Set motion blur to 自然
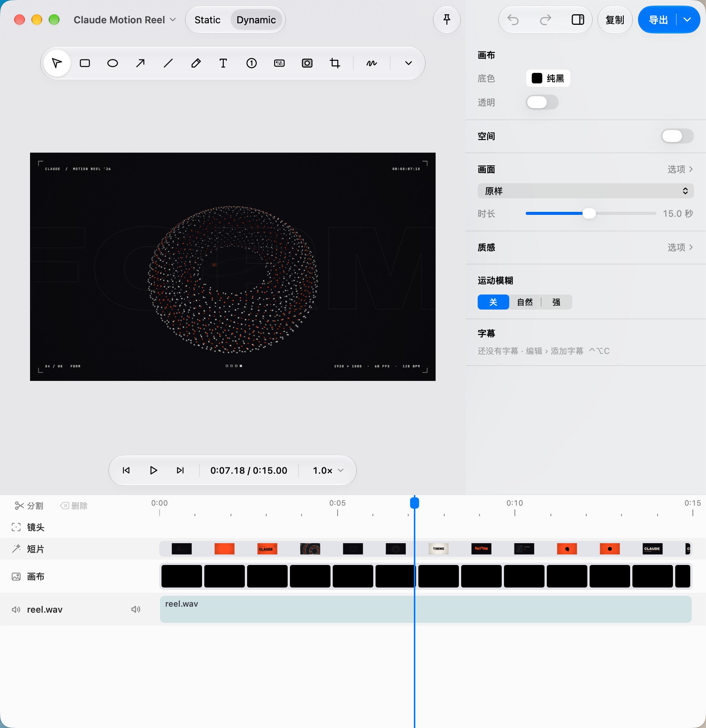This screenshot has height=728, width=706. (x=525, y=302)
